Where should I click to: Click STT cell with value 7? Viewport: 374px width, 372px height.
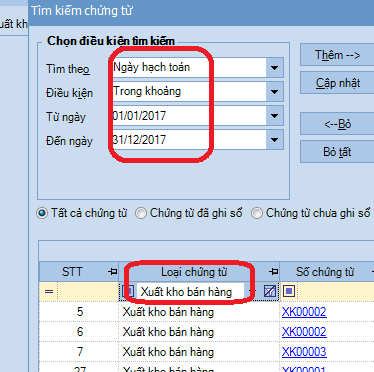tap(79, 352)
